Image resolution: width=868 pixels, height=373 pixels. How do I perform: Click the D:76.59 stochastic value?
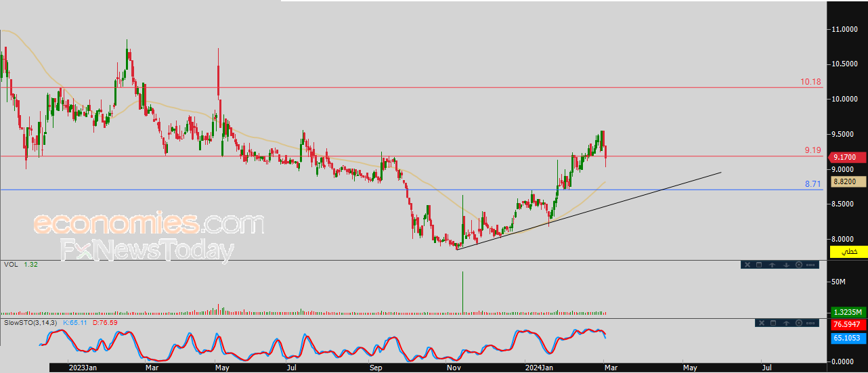[x=105, y=323]
